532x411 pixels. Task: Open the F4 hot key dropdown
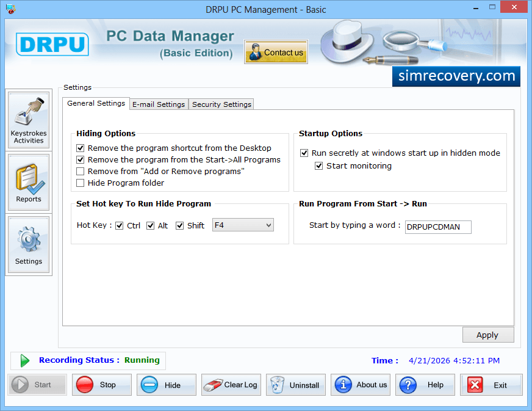point(243,225)
